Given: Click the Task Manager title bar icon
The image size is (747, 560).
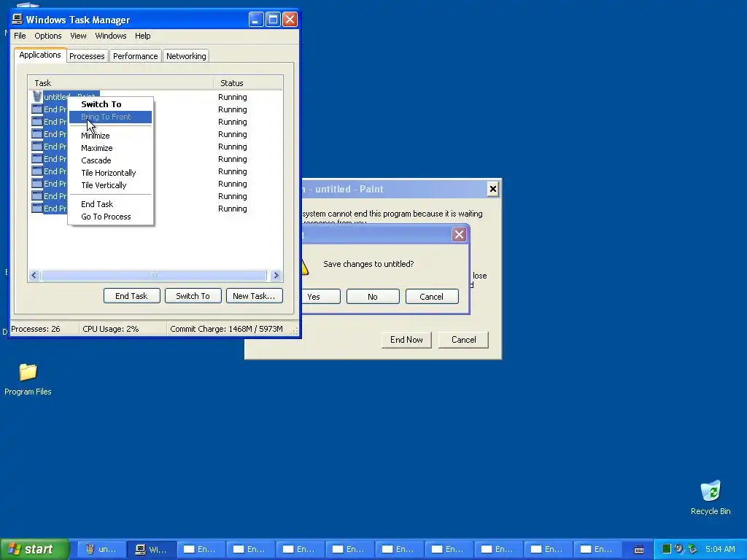Looking at the screenshot, I should 18,19.
